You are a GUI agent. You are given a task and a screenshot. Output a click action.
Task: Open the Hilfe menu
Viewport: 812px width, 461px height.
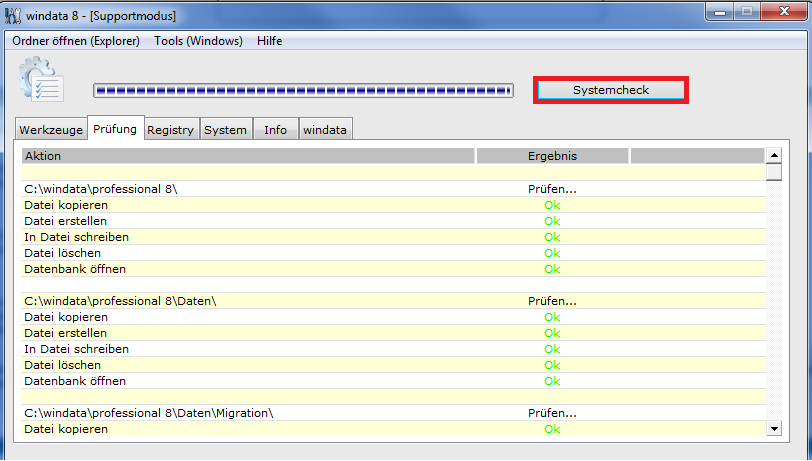tap(270, 41)
